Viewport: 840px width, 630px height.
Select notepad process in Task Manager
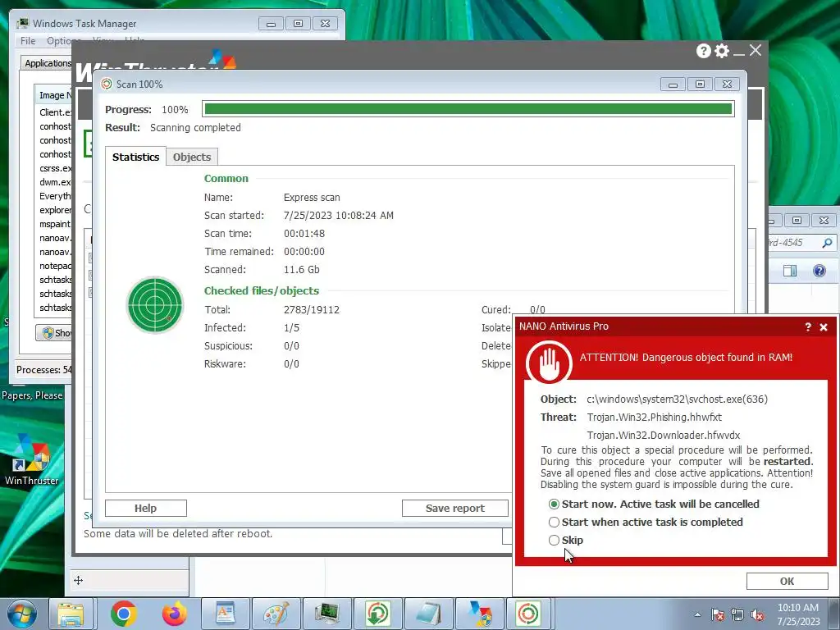[55, 266]
